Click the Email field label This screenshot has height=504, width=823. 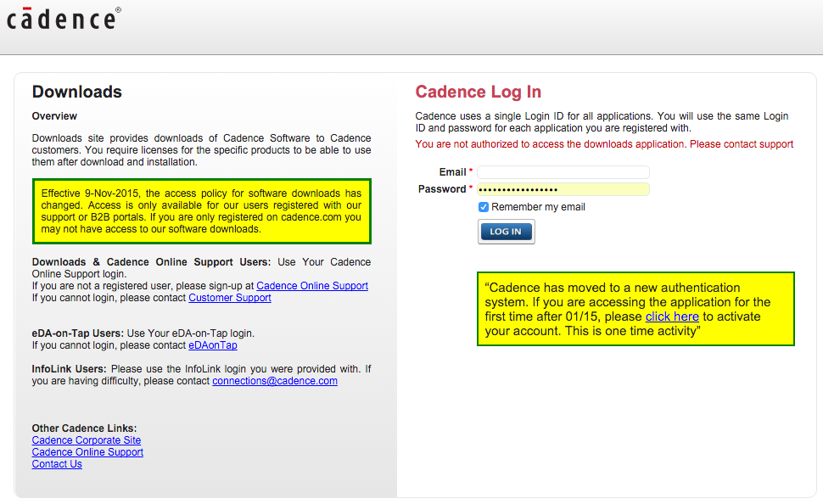(452, 172)
